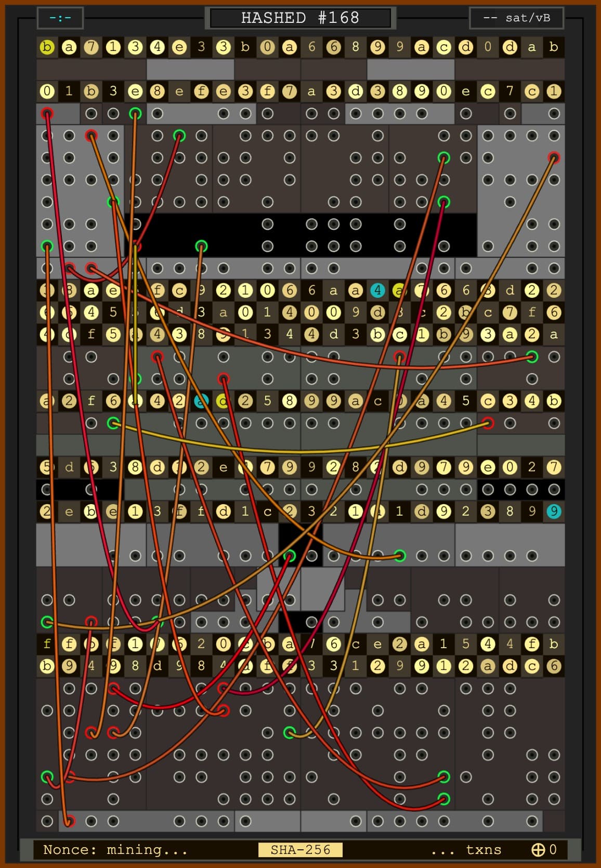Image resolution: width=601 pixels, height=868 pixels.
Task: Click the green jack at the lower end of the gold cable
Action: coord(290,732)
